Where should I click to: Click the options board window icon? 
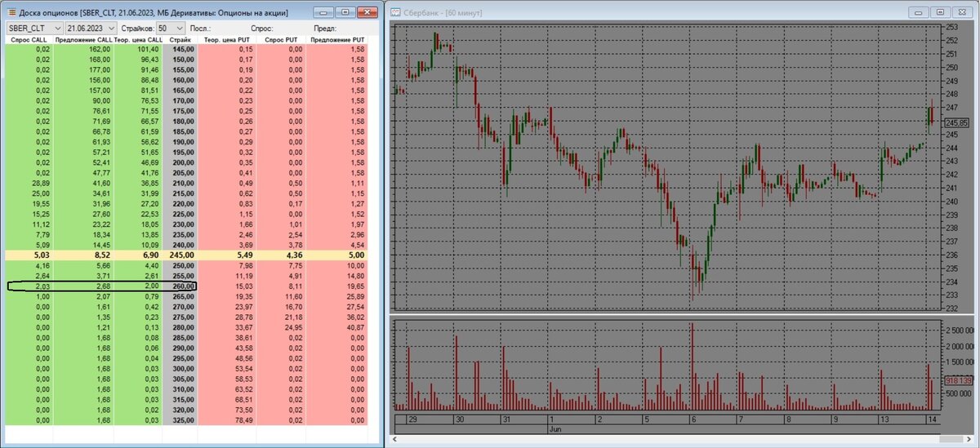click(10, 12)
